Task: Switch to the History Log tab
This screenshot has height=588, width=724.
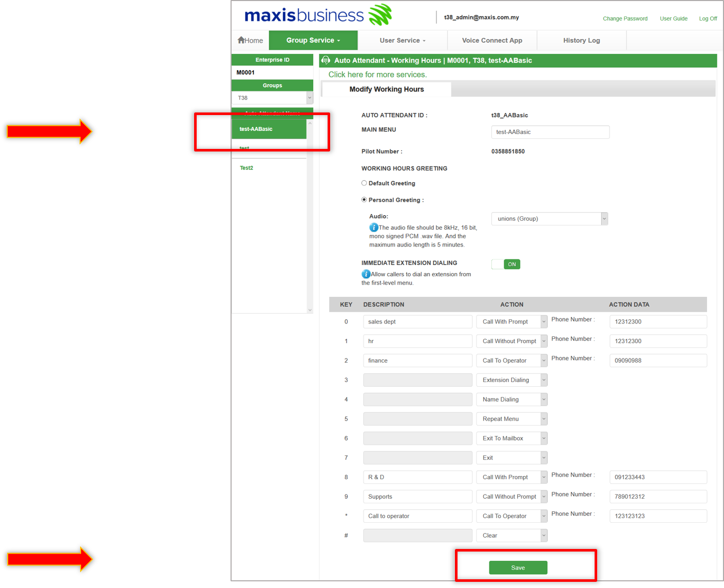Action: click(581, 41)
